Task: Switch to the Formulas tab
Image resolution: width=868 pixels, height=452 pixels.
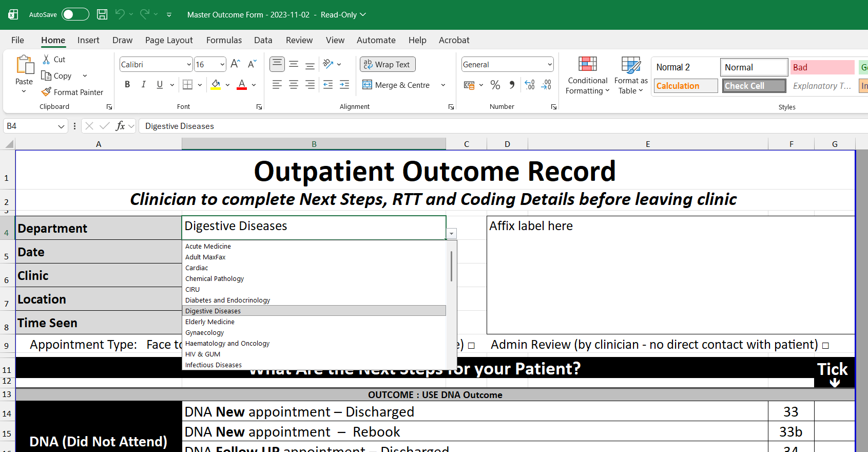Action: pyautogui.click(x=224, y=40)
